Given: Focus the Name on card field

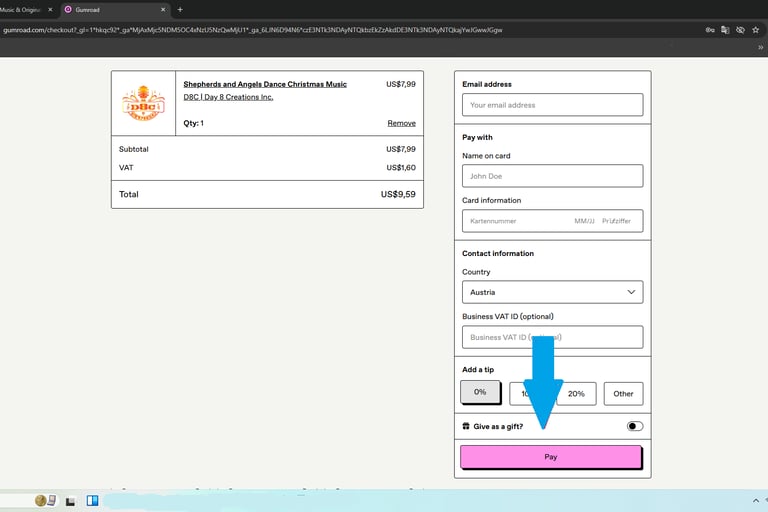Looking at the screenshot, I should click(552, 176).
